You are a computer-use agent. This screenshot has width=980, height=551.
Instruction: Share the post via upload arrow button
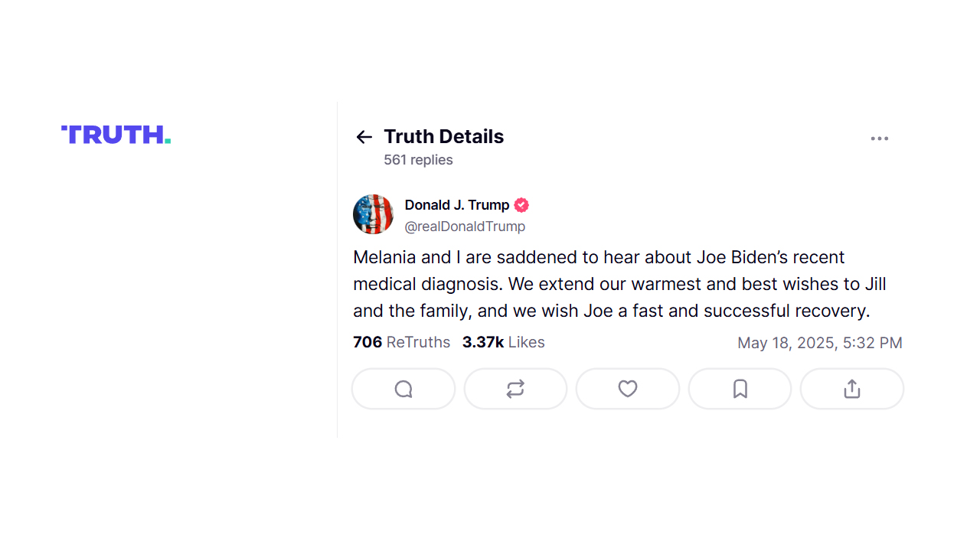click(x=852, y=389)
